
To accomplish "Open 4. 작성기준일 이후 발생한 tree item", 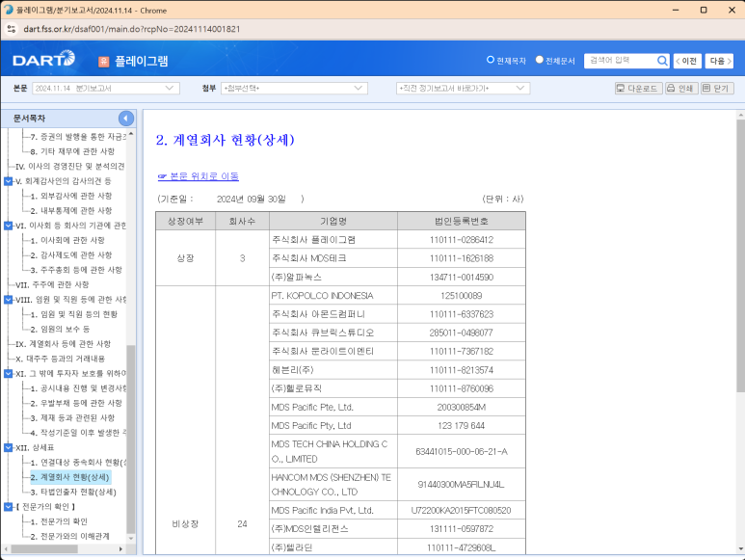I will coord(78,433).
